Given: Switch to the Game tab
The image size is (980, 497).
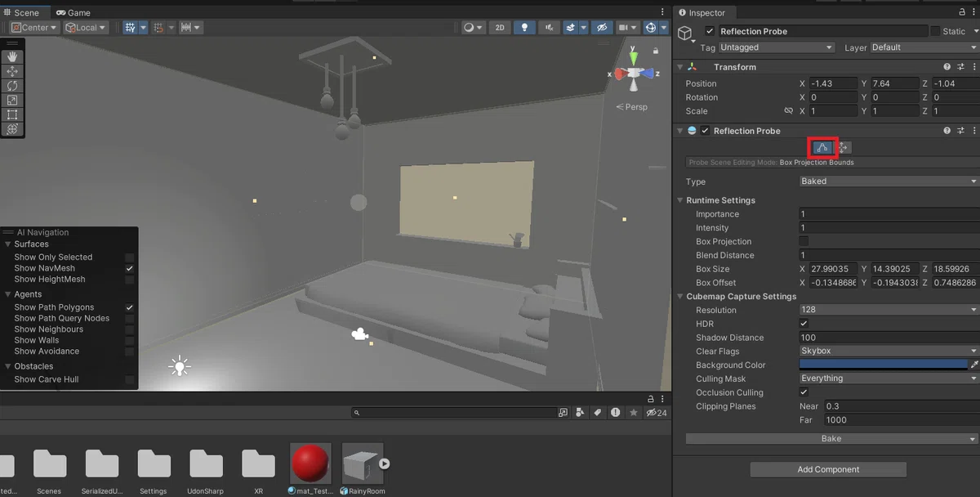Looking at the screenshot, I should coord(73,12).
